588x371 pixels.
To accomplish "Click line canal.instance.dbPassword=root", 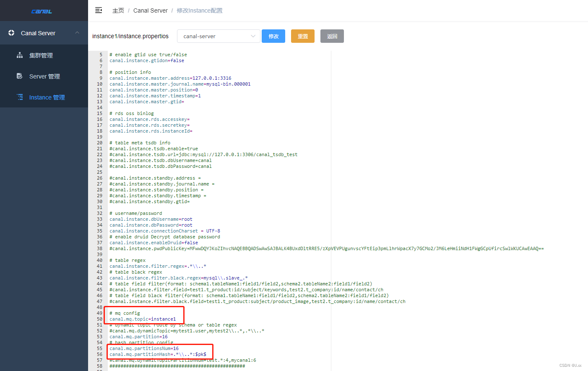I will click(151, 225).
